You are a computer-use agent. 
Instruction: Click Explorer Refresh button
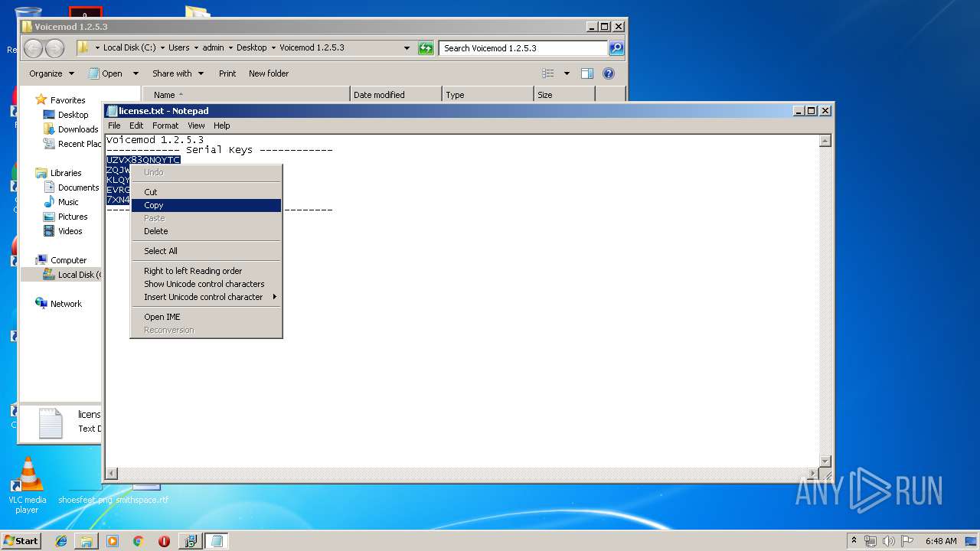point(426,48)
